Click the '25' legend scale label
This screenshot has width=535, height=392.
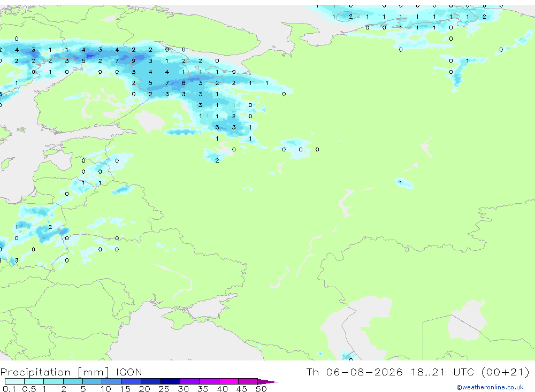click(164, 389)
